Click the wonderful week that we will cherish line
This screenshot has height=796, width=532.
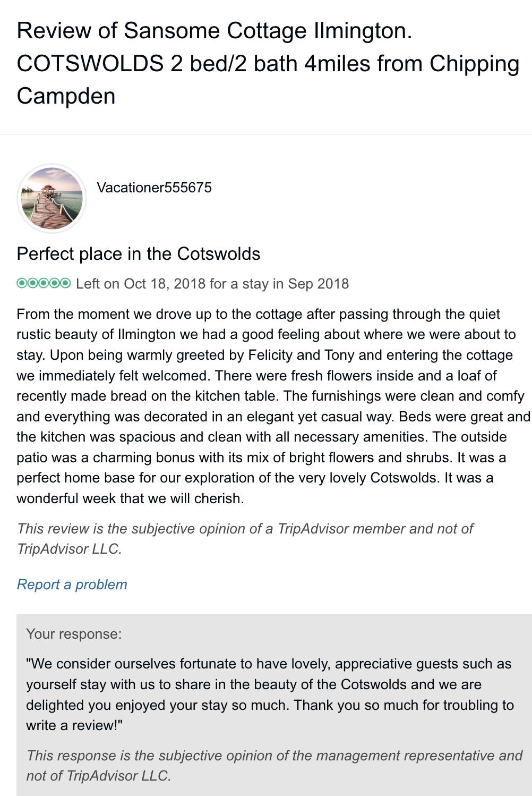[x=130, y=498]
